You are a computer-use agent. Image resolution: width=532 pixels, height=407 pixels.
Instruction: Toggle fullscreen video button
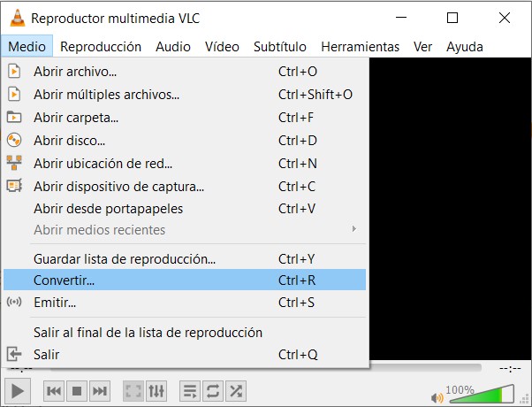(133, 391)
